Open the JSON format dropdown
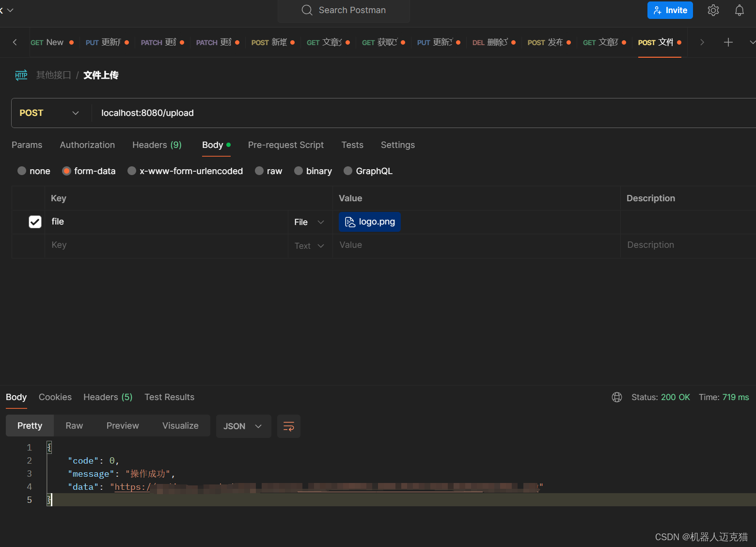Viewport: 756px width, 547px height. [x=243, y=426]
